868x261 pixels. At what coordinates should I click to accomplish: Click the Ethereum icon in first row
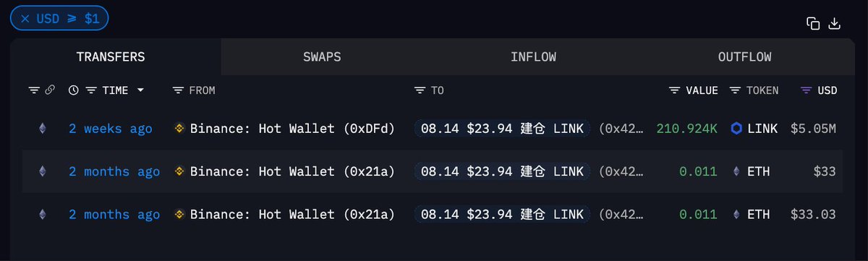(42, 129)
